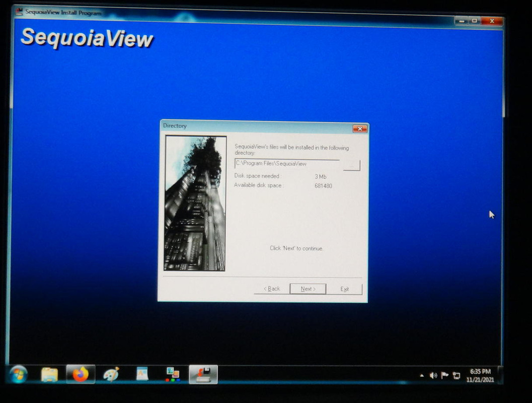Click the "Click 'Next' to continue" text
The image size is (532, 403).
click(x=296, y=248)
